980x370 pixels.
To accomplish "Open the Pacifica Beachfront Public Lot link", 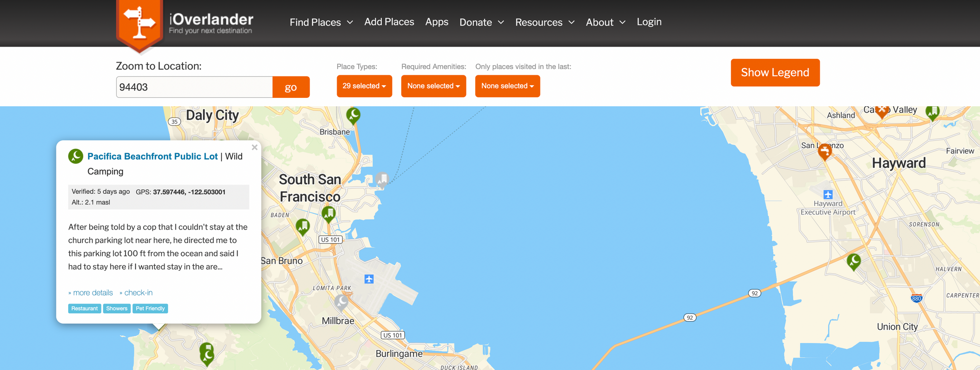I will 152,157.
